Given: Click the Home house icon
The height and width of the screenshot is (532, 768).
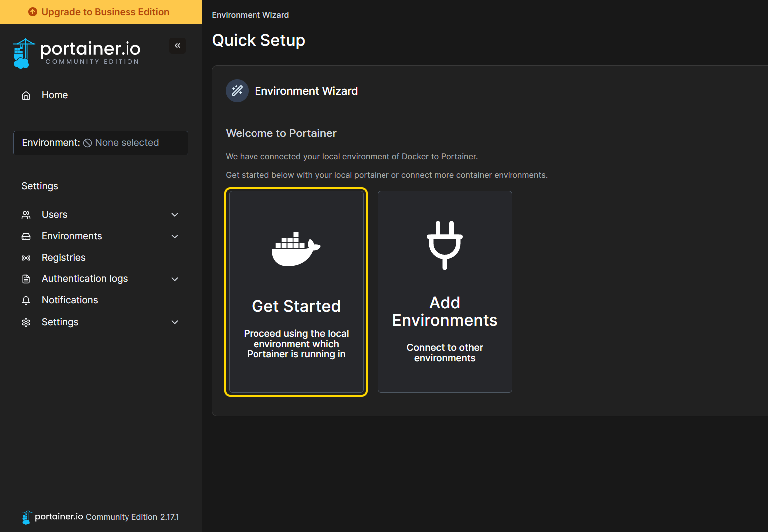Looking at the screenshot, I should point(26,95).
